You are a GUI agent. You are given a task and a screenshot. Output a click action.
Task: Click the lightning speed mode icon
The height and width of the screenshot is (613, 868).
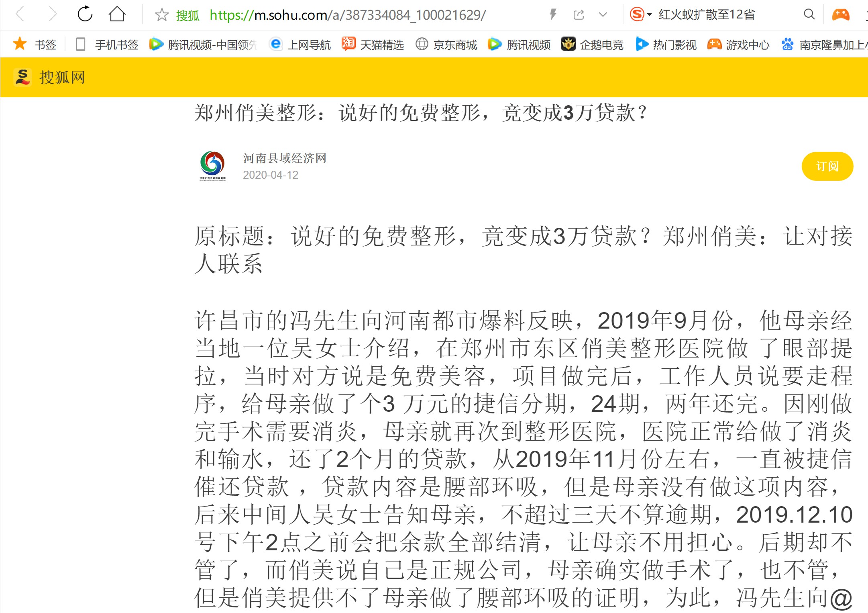(553, 15)
